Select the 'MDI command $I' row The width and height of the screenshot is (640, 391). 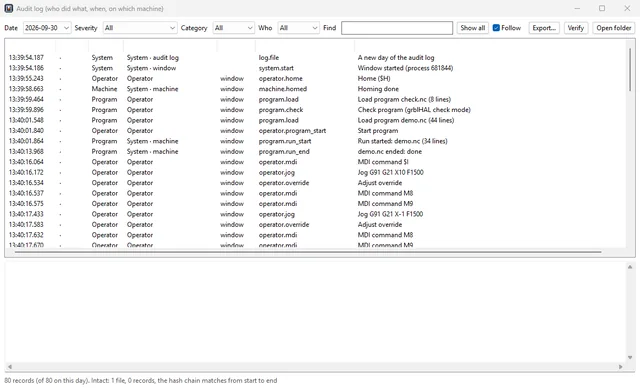pyautogui.click(x=315, y=162)
